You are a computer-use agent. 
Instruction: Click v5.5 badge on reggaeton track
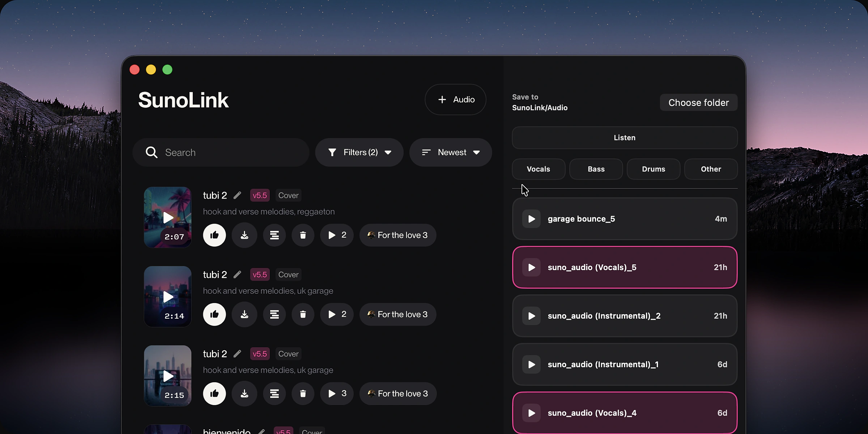point(260,195)
